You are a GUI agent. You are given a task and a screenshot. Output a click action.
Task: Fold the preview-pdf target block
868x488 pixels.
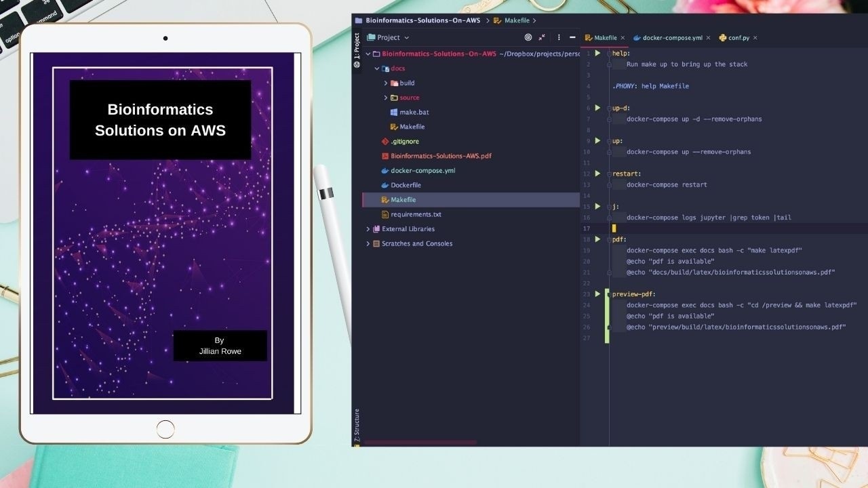[x=609, y=294]
